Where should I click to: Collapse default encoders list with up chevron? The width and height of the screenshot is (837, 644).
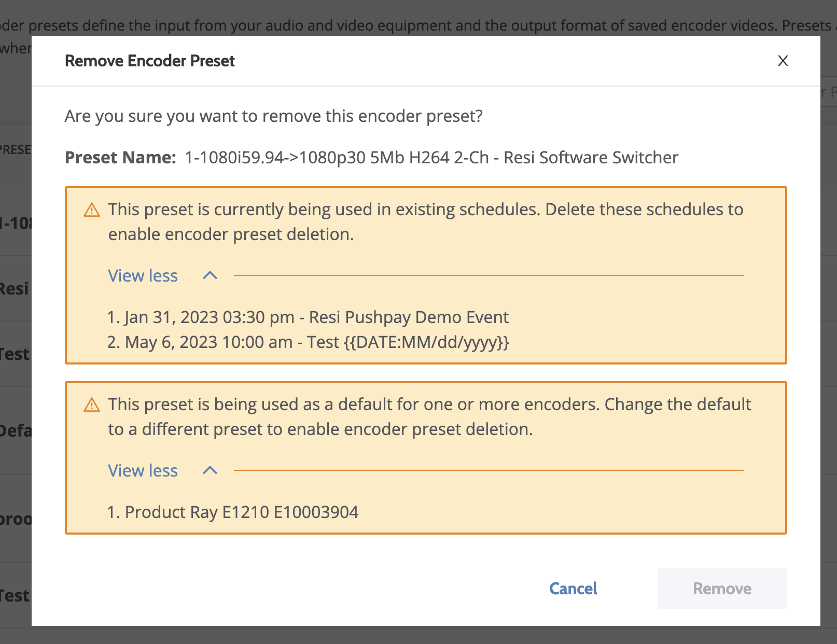point(210,470)
